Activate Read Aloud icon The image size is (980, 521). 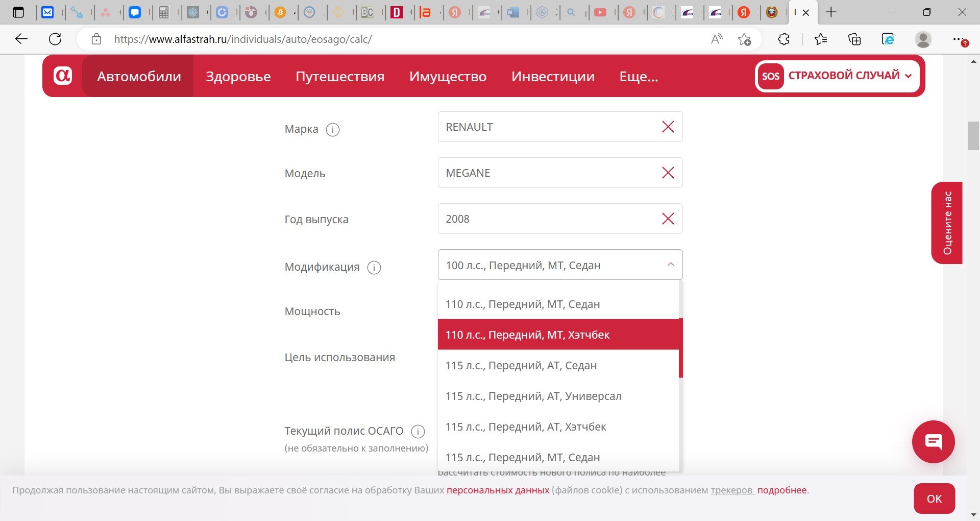(717, 39)
